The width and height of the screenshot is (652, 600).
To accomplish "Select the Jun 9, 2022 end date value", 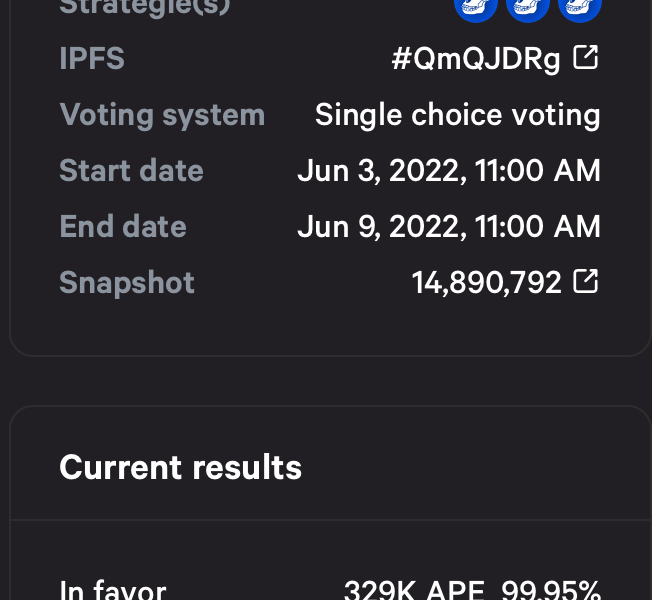I will (449, 227).
